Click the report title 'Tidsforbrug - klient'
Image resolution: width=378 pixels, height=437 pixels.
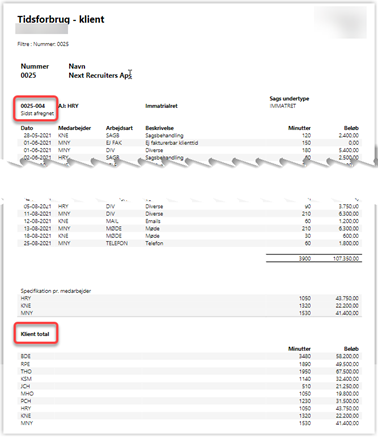point(61,19)
